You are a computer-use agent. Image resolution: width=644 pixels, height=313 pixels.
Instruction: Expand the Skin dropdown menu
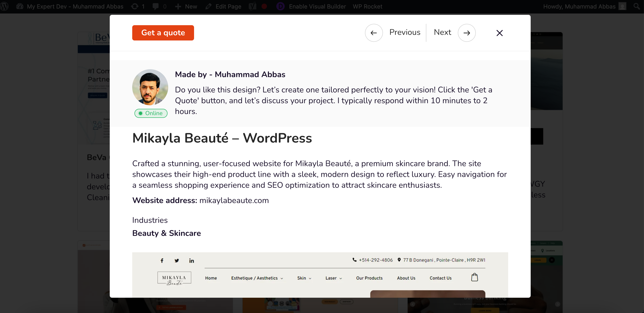pyautogui.click(x=304, y=278)
